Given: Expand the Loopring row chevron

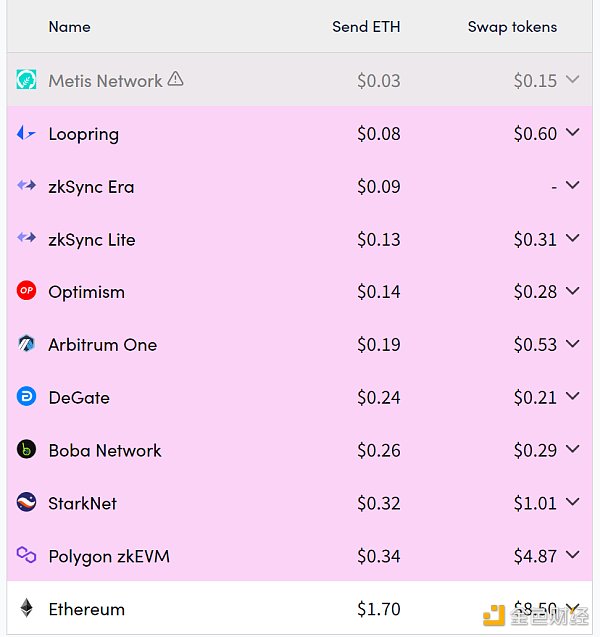Looking at the screenshot, I should pyautogui.click(x=573, y=133).
